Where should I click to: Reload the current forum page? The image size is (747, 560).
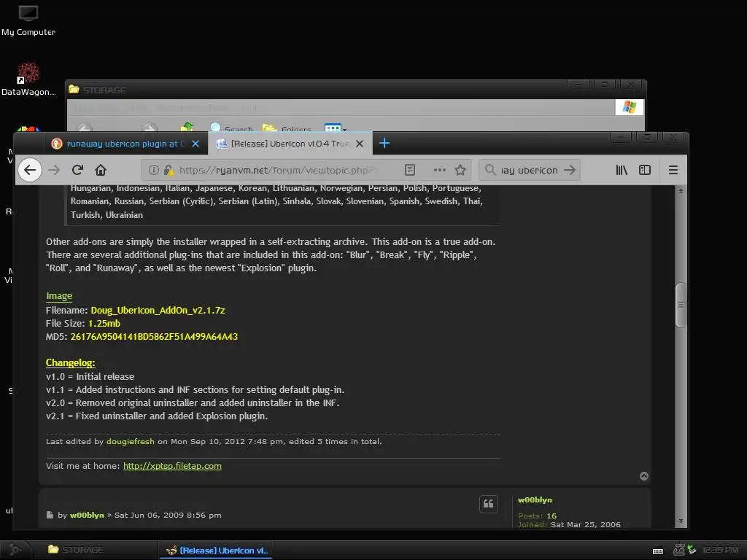click(x=77, y=170)
